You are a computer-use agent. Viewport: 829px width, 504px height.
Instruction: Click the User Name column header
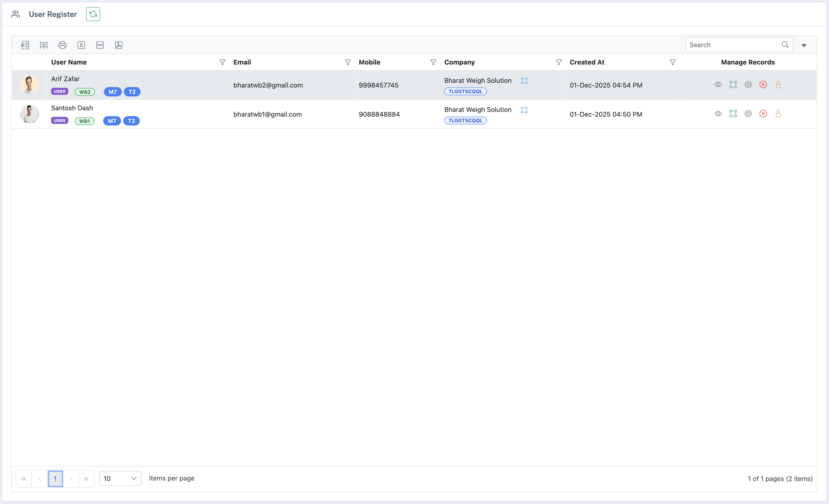coord(69,62)
